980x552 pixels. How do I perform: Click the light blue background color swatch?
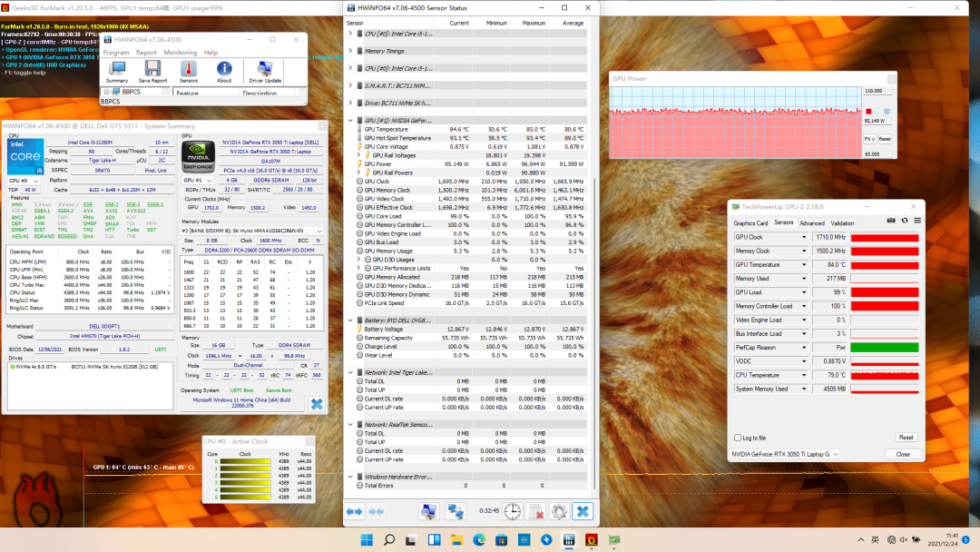coord(877,112)
